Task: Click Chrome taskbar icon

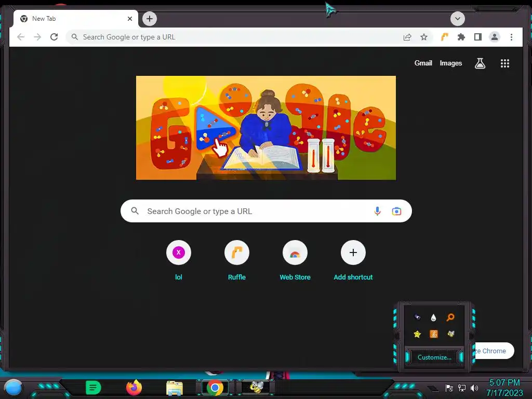Action: [215, 388]
